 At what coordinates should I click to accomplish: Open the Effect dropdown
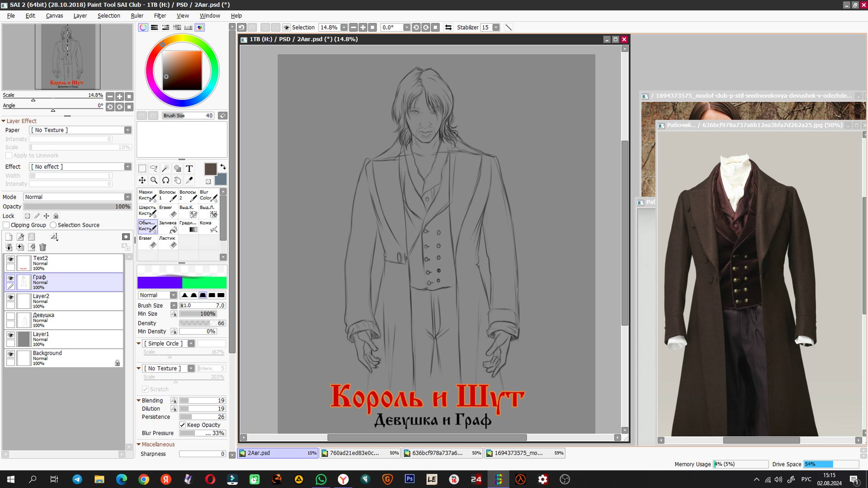[x=128, y=167]
